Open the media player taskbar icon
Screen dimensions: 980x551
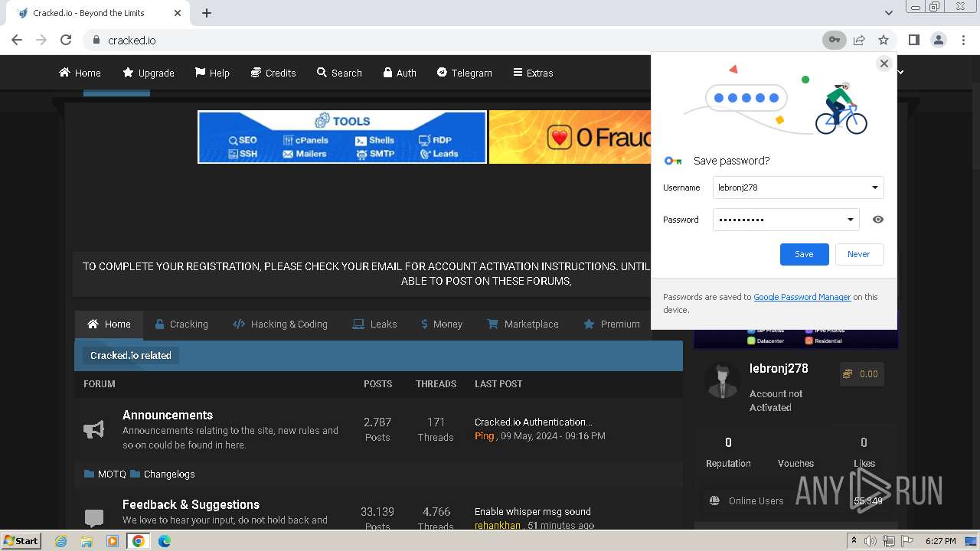[113, 541]
